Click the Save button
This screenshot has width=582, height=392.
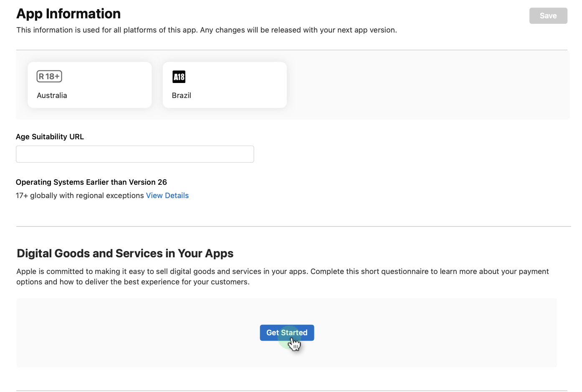coord(548,16)
